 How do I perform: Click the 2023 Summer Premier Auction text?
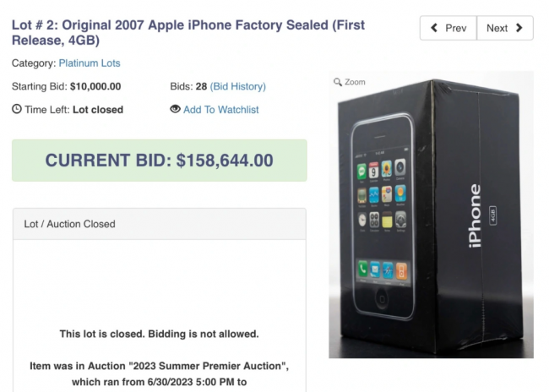pyautogui.click(x=207, y=366)
